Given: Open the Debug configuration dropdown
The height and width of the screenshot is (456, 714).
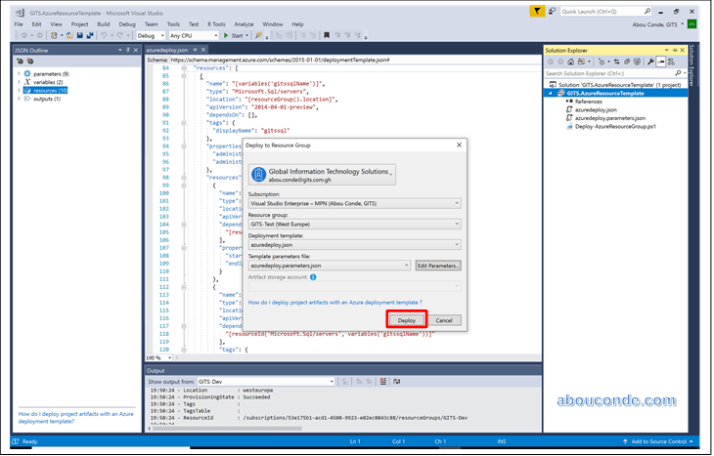Looking at the screenshot, I should tap(151, 35).
